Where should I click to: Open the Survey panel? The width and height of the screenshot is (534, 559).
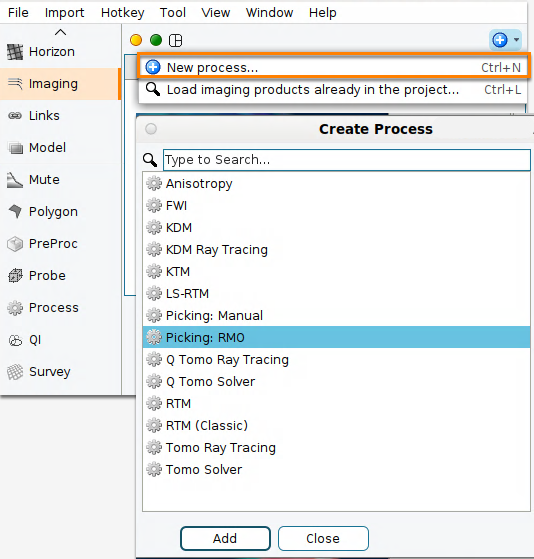pos(60,371)
